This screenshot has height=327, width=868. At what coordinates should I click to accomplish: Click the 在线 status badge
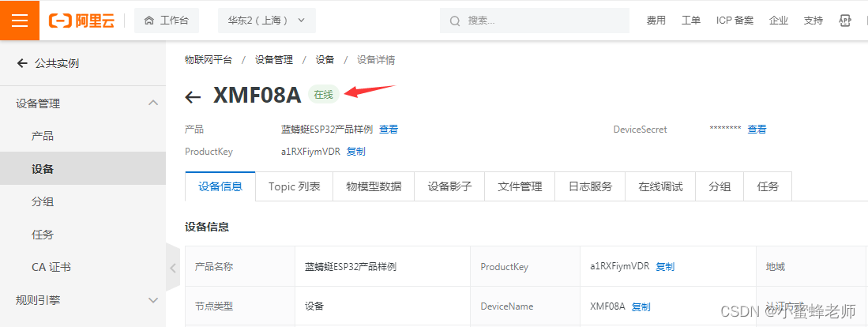coord(323,95)
